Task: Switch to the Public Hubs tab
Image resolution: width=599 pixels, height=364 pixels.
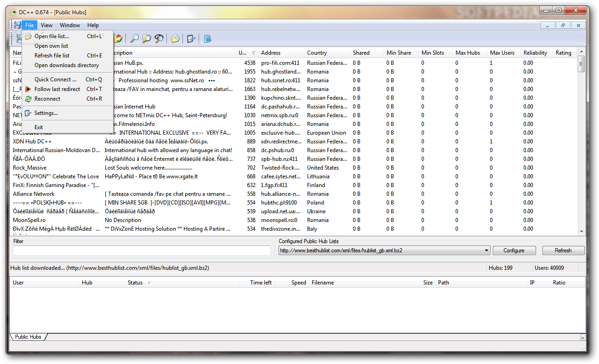Action: pyautogui.click(x=28, y=337)
